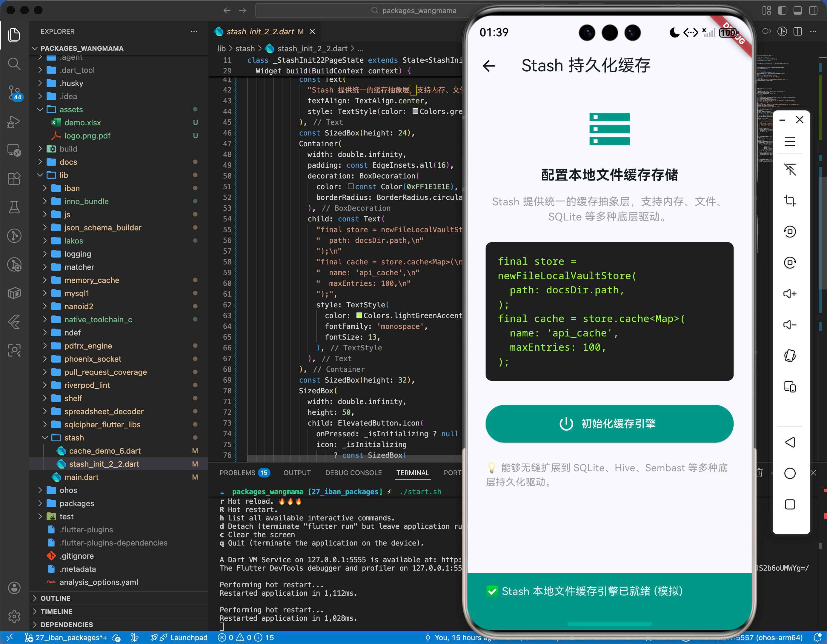Toggle primary sidebar layout button

tap(782, 11)
